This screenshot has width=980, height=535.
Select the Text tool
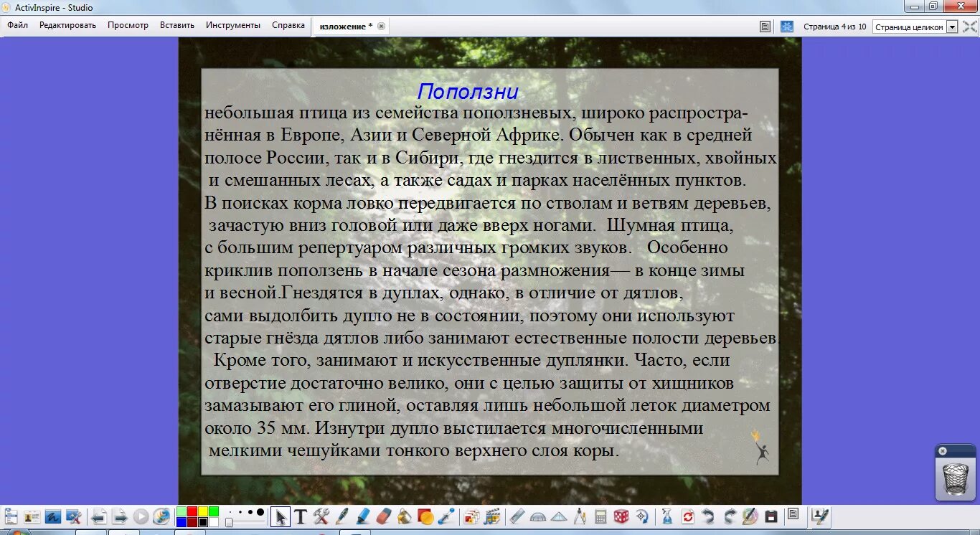(x=301, y=516)
